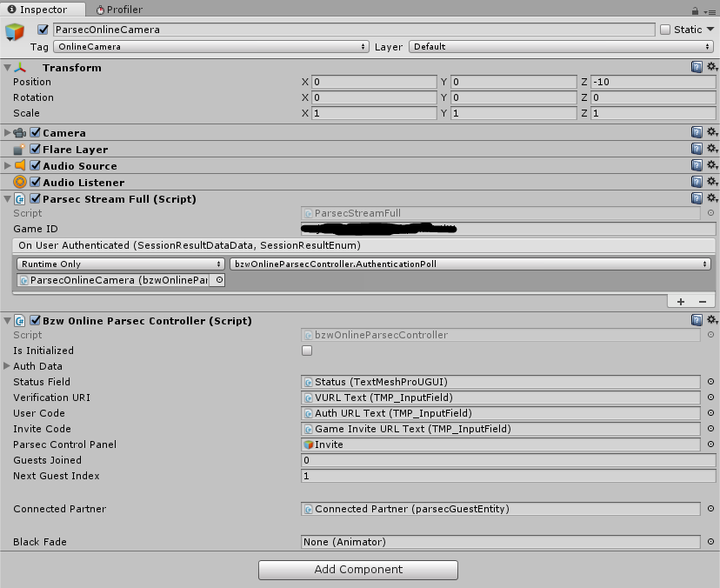
Task: Open the Static options dropdown arrow
Action: (x=710, y=30)
